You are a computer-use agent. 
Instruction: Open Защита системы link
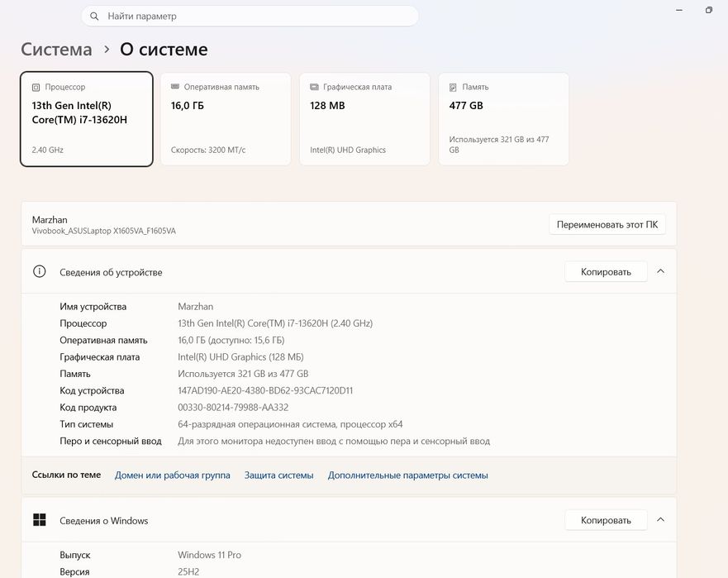[279, 475]
